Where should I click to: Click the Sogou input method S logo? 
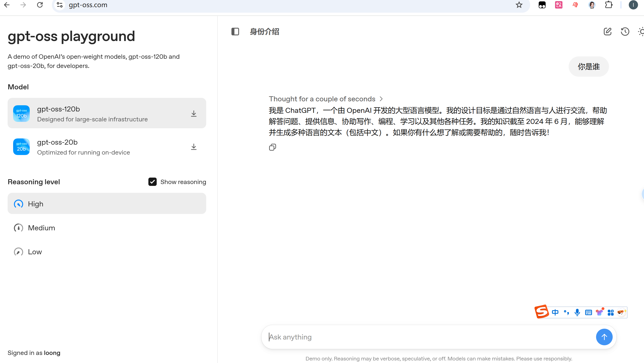[541, 312]
